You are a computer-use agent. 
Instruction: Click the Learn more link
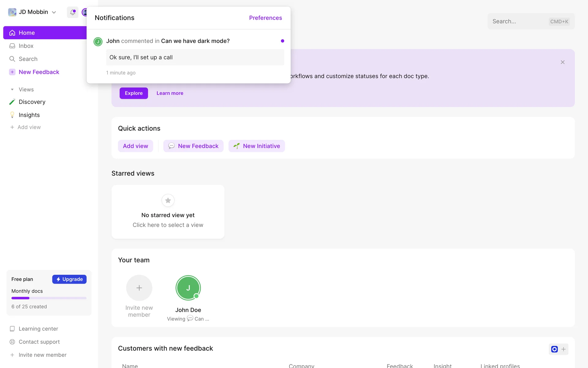[170, 93]
